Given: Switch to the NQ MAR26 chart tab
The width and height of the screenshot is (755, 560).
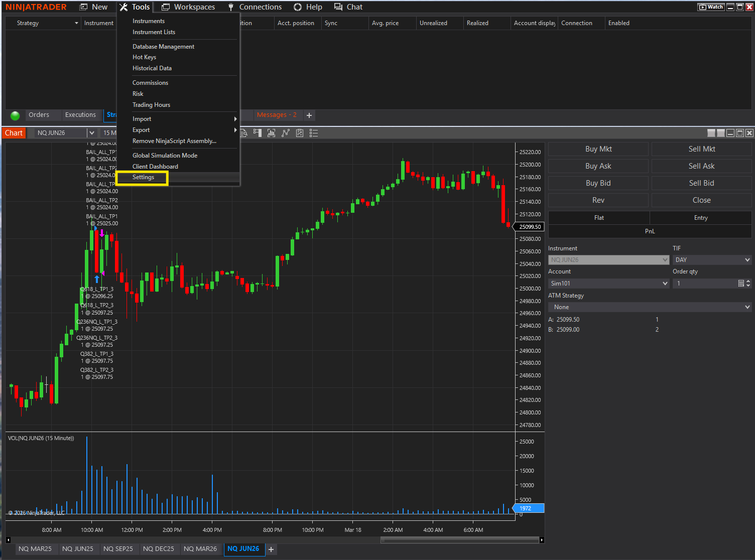Looking at the screenshot, I should point(201,549).
